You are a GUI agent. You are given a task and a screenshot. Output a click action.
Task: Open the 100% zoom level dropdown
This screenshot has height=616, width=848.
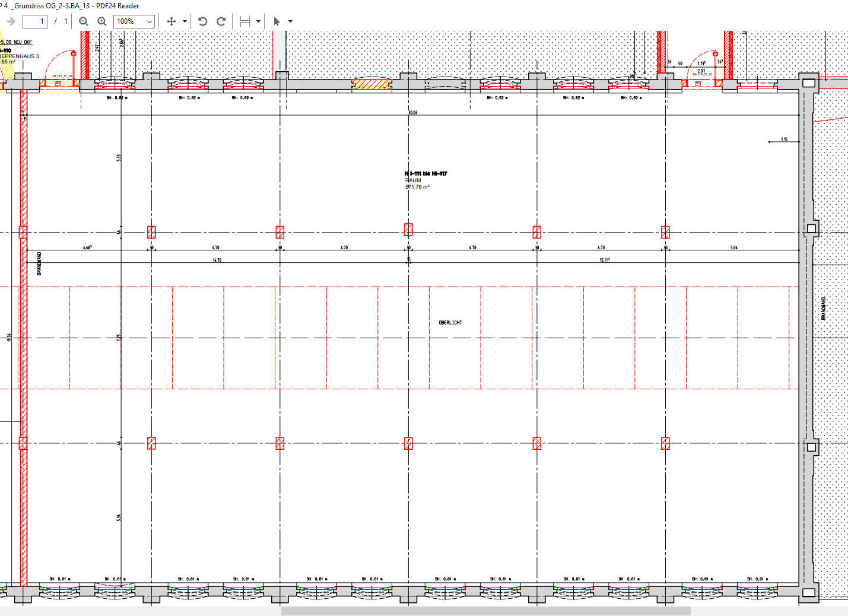134,21
